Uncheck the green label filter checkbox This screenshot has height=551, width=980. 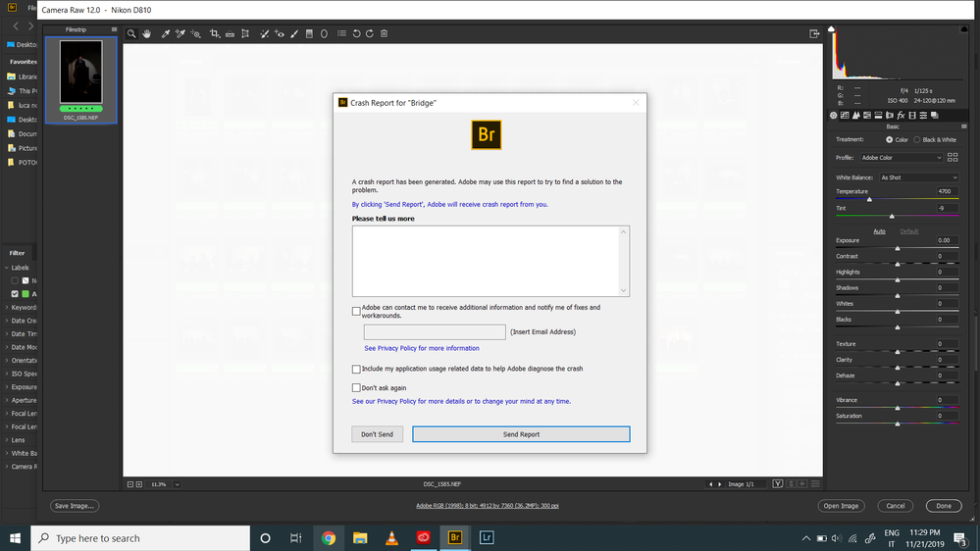15,293
